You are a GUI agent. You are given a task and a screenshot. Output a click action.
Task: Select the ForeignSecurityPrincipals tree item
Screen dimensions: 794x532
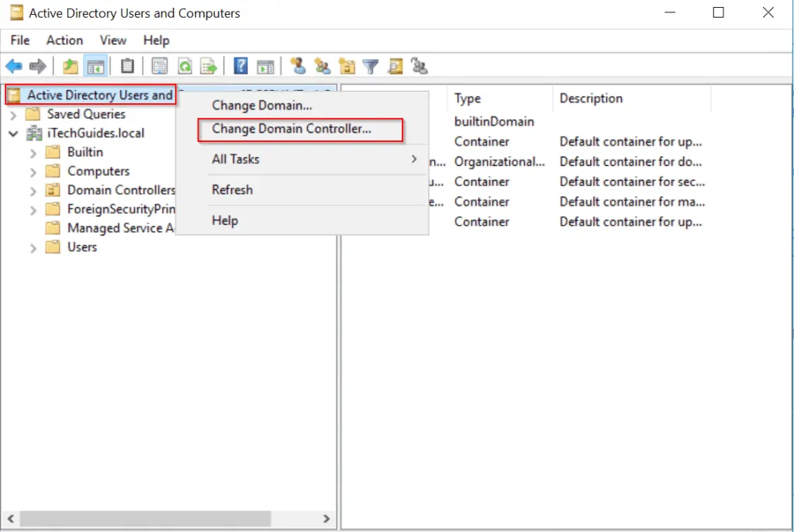tap(121, 209)
